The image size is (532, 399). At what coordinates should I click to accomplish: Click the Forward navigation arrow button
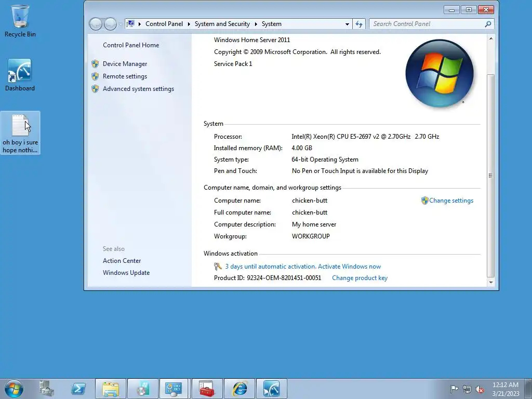[x=110, y=24]
